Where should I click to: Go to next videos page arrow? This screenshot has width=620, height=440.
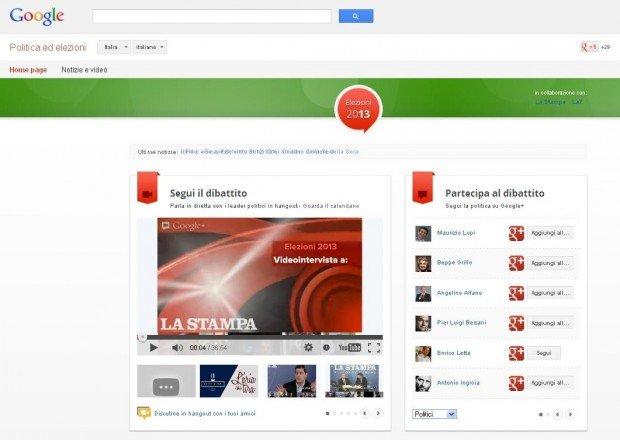(378, 413)
